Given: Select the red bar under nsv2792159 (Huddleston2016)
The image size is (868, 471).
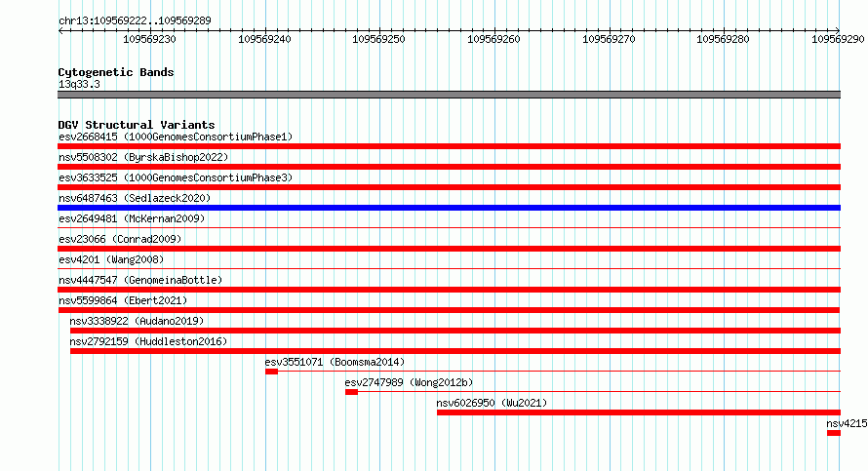Looking at the screenshot, I should [x=455, y=351].
